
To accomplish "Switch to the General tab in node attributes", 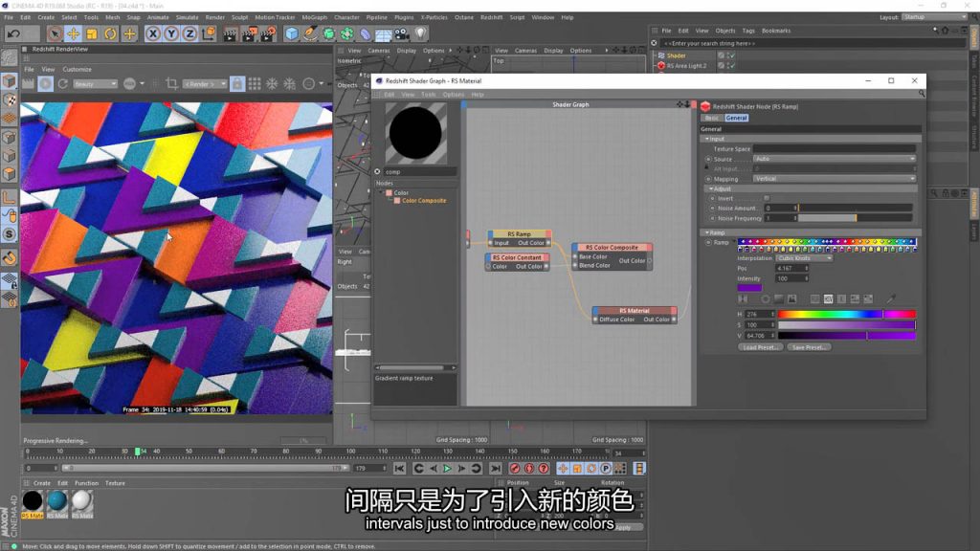I will (x=736, y=118).
